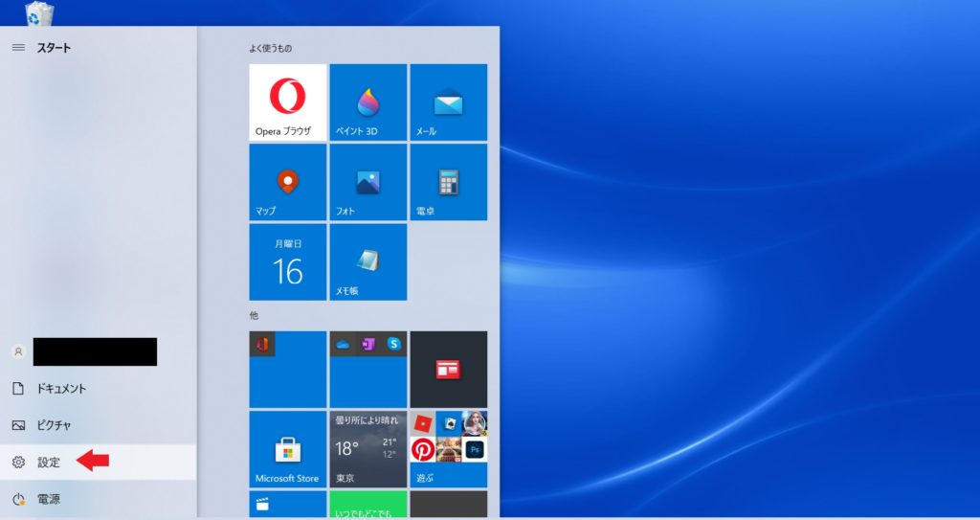Open the 電源 power options

tap(99, 499)
